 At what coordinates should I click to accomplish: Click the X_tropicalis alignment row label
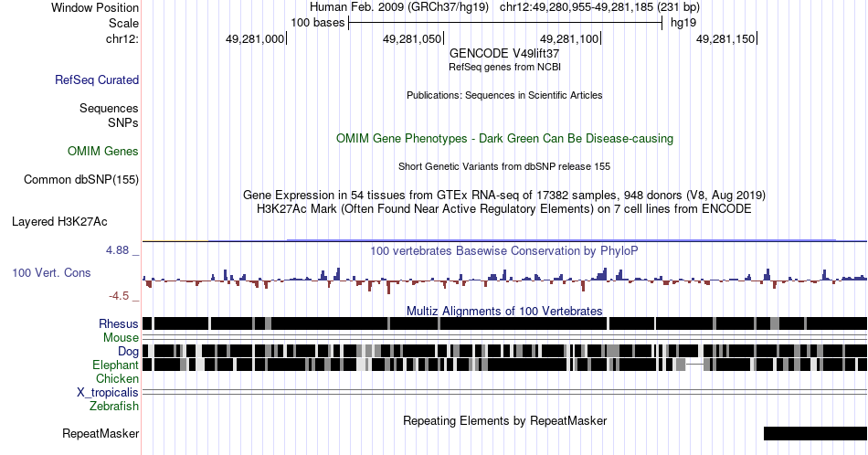(108, 393)
